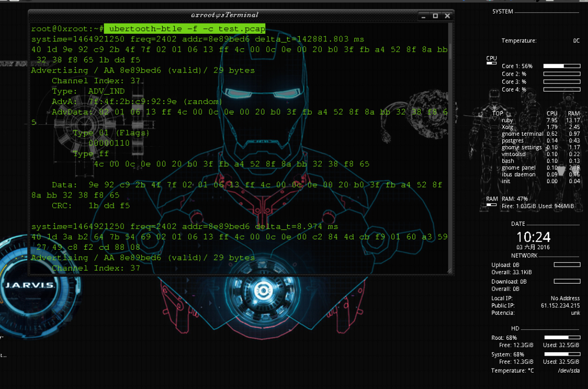
Task: Click AdvA address 7f:4f:2b:c9:92:9e
Action: coord(132,101)
